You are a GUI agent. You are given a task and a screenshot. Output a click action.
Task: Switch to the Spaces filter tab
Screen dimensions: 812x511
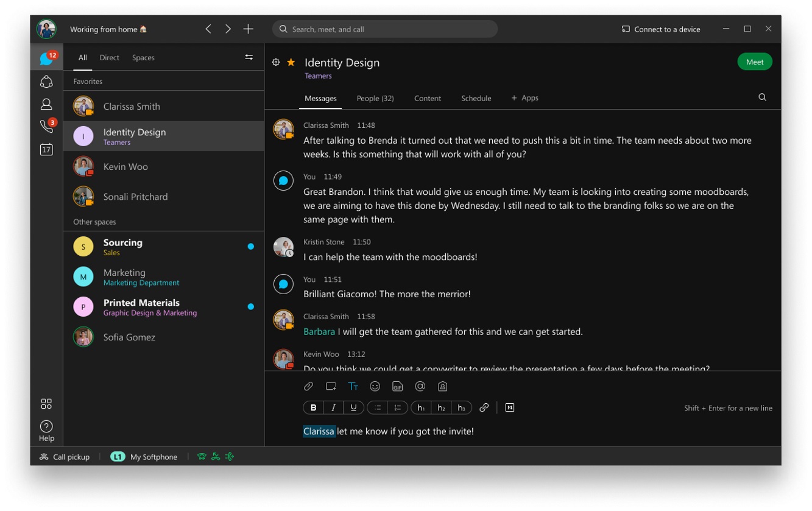point(143,58)
